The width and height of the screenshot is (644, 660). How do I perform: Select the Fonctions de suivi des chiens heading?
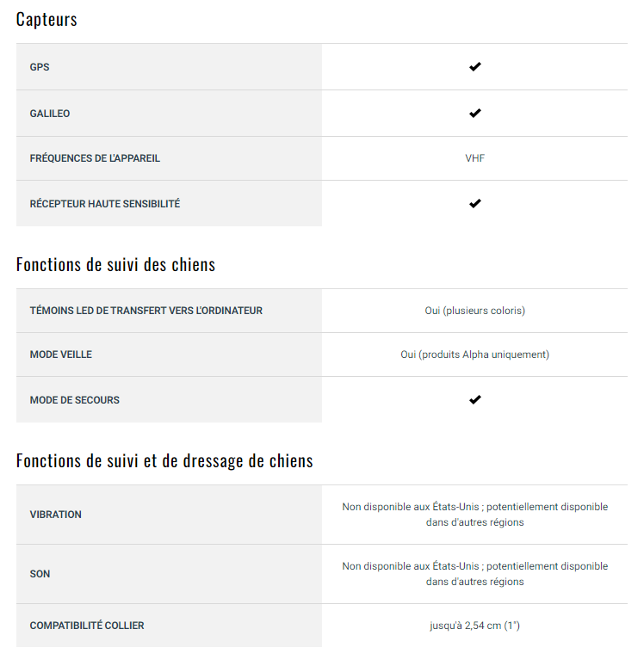coord(116,265)
